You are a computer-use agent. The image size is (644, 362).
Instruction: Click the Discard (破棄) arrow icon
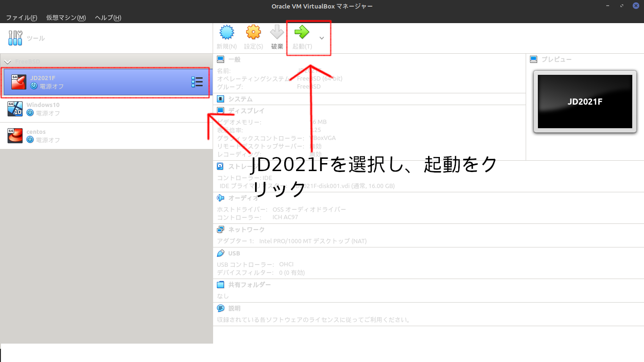(277, 33)
